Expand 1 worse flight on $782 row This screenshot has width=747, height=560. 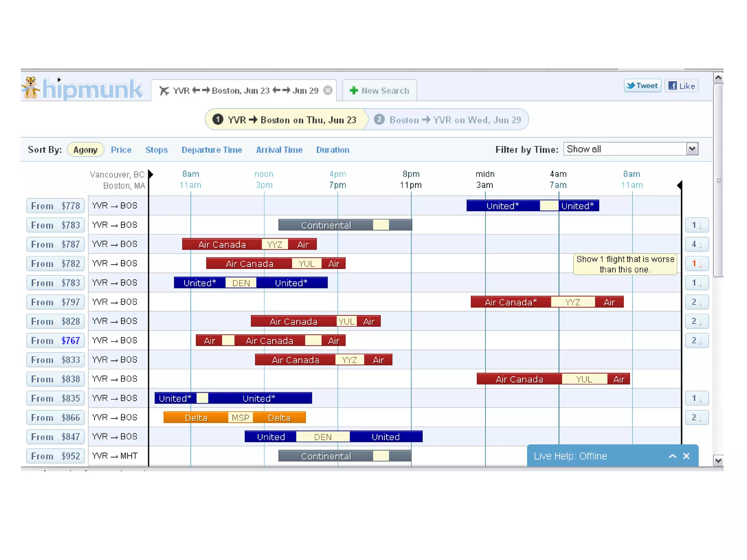(x=697, y=264)
